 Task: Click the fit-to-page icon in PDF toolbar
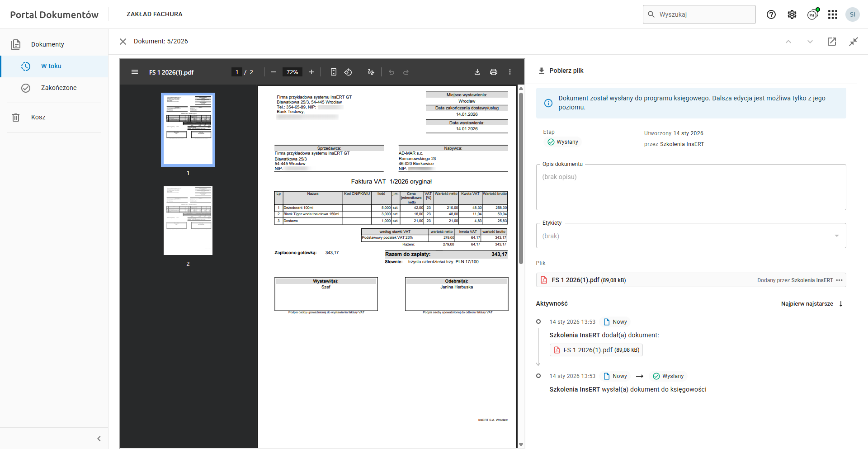(x=333, y=72)
